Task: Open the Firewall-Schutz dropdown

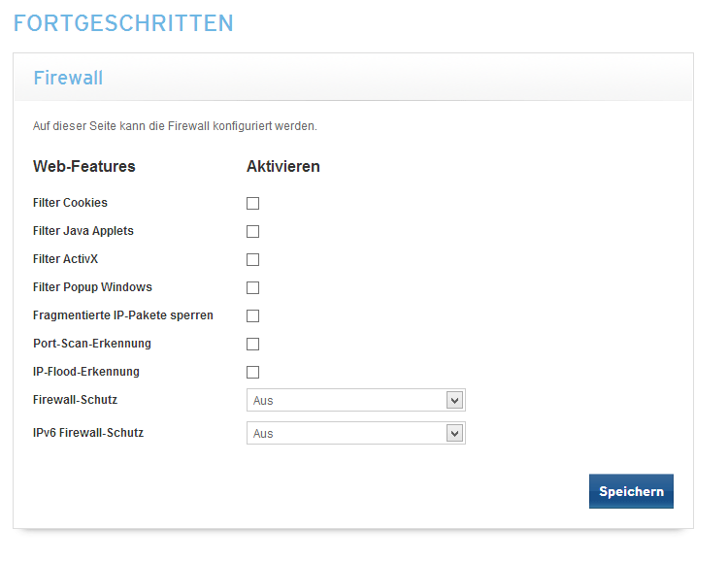Action: click(355, 401)
